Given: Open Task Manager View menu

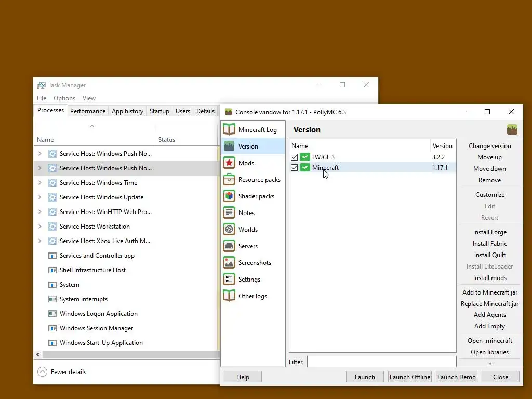Looking at the screenshot, I should (89, 98).
